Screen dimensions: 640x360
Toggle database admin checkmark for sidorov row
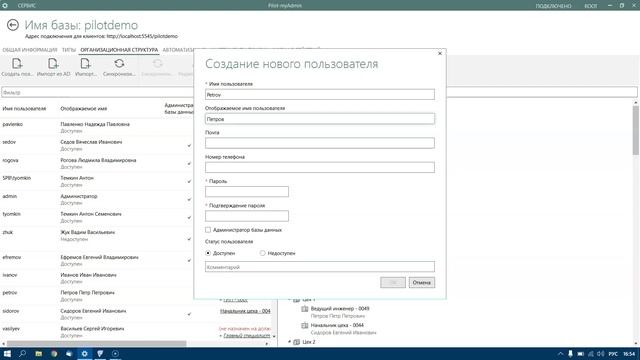(x=189, y=314)
